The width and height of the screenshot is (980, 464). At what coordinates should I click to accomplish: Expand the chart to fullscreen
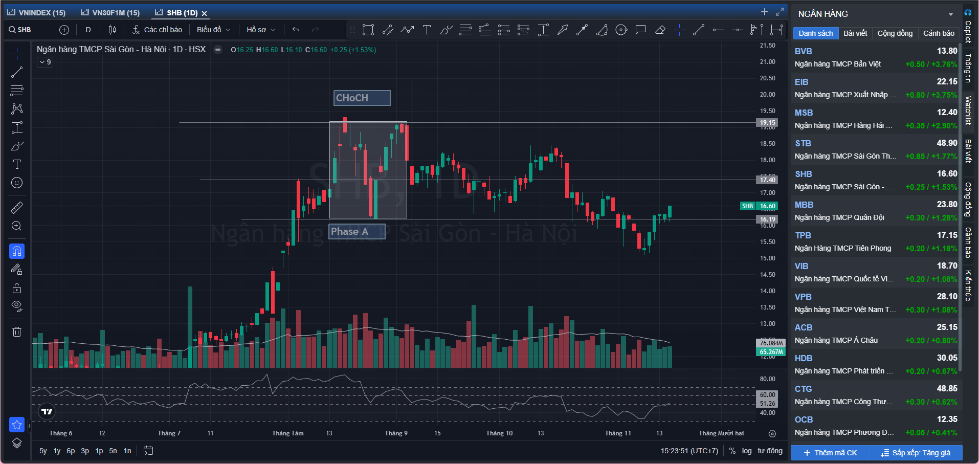point(780,12)
